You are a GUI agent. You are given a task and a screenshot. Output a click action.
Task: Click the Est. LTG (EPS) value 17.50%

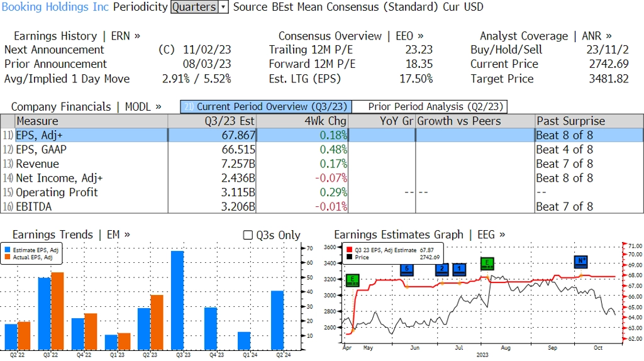(x=416, y=79)
